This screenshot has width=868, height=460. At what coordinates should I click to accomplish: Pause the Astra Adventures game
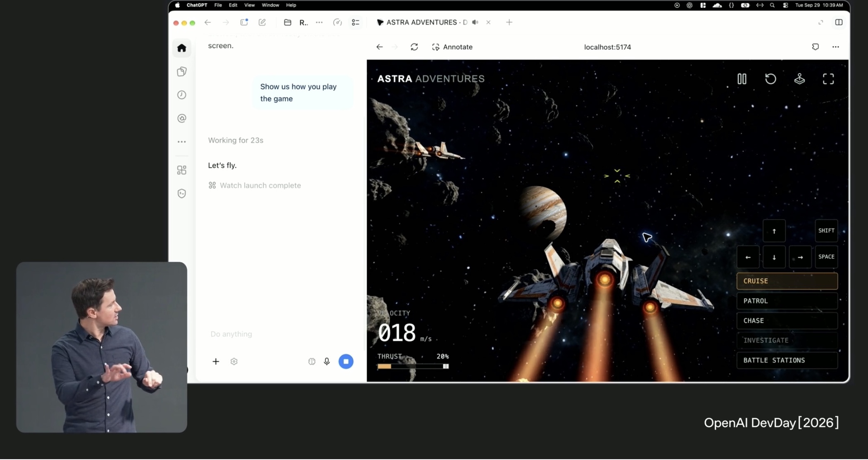(742, 79)
